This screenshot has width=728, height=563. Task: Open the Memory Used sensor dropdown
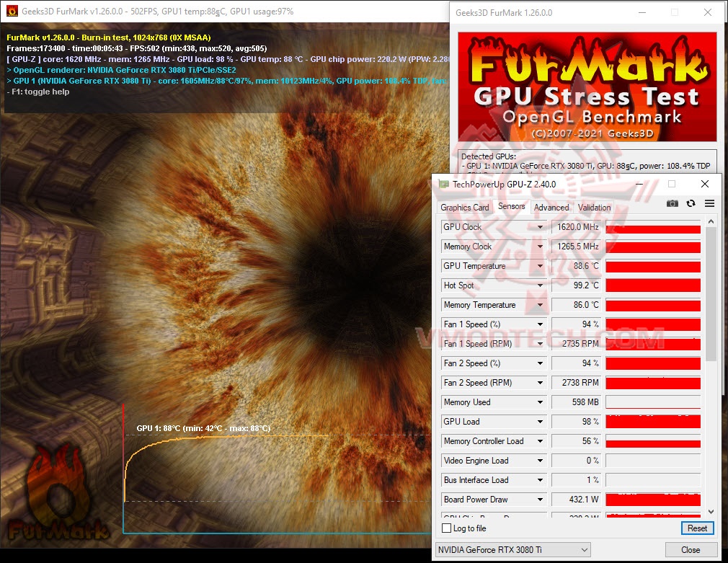coord(540,402)
